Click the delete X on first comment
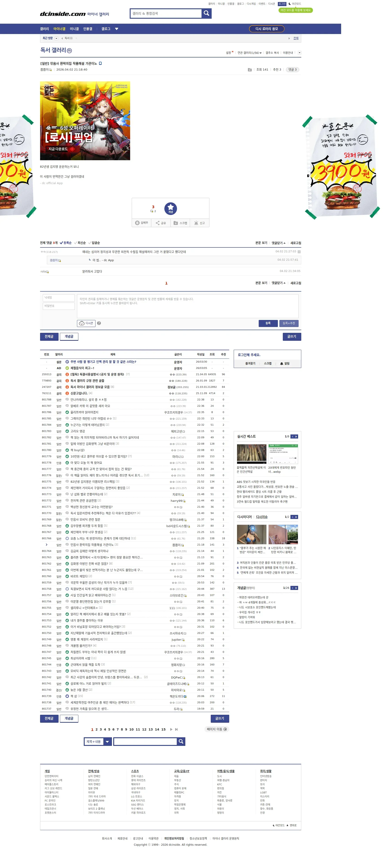 299,252
